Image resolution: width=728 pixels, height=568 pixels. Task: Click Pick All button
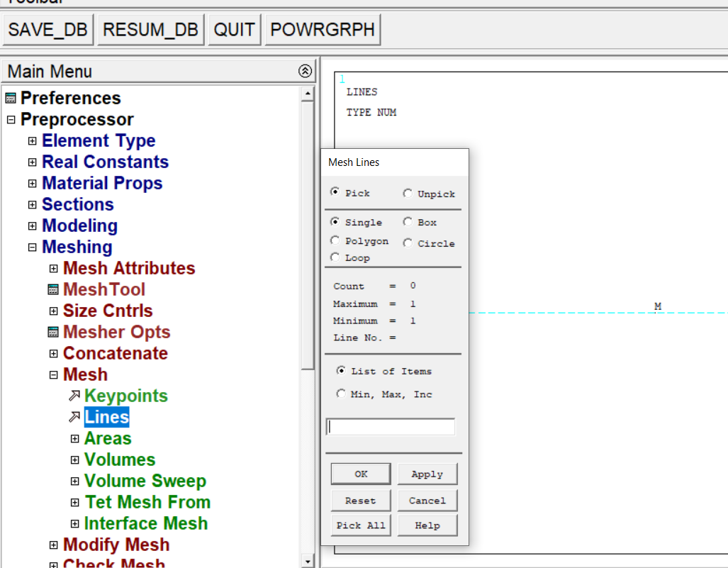(x=361, y=525)
